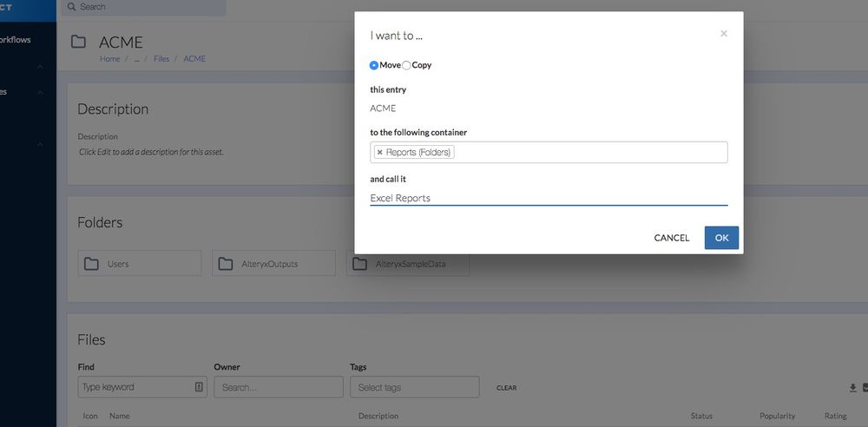This screenshot has width=868, height=427.
Task: Click the search magnifier icon
Action: (x=71, y=7)
